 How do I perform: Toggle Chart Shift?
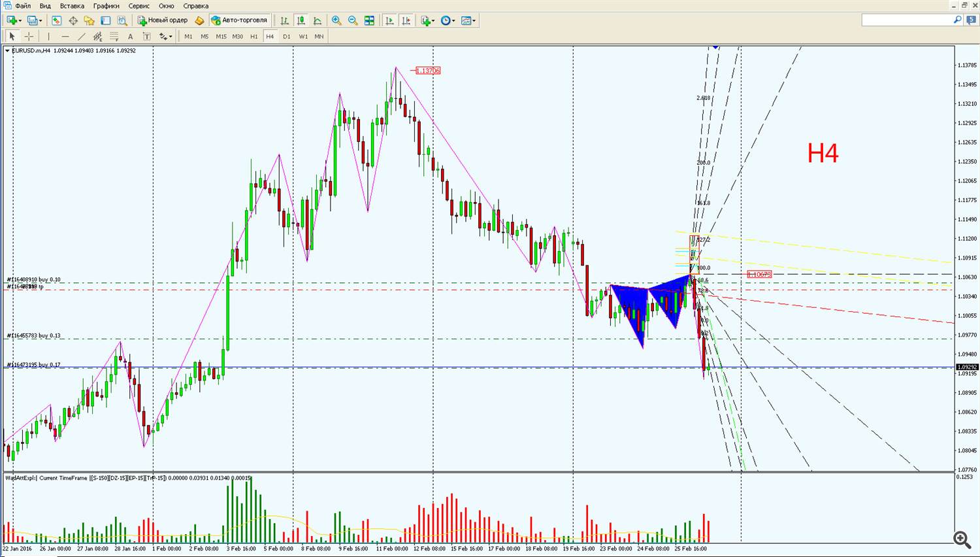[x=406, y=20]
